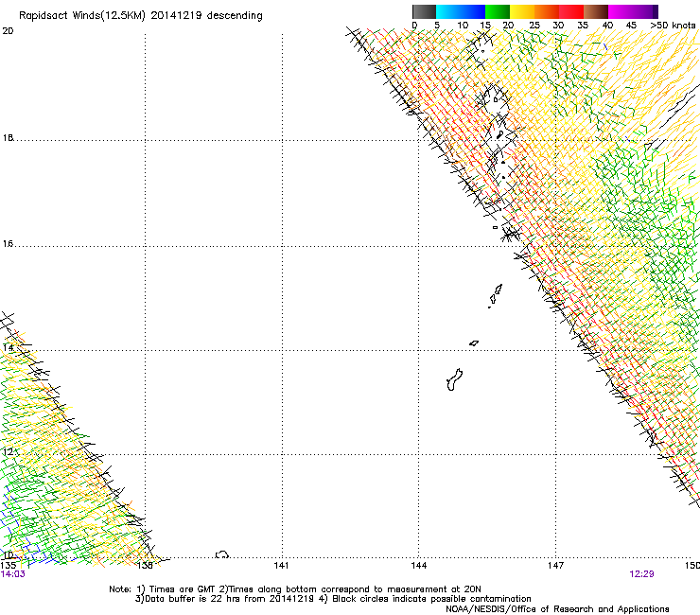Click the dark purple 45–50 knots swatch
This screenshot has height=615, width=700.
(645, 11)
